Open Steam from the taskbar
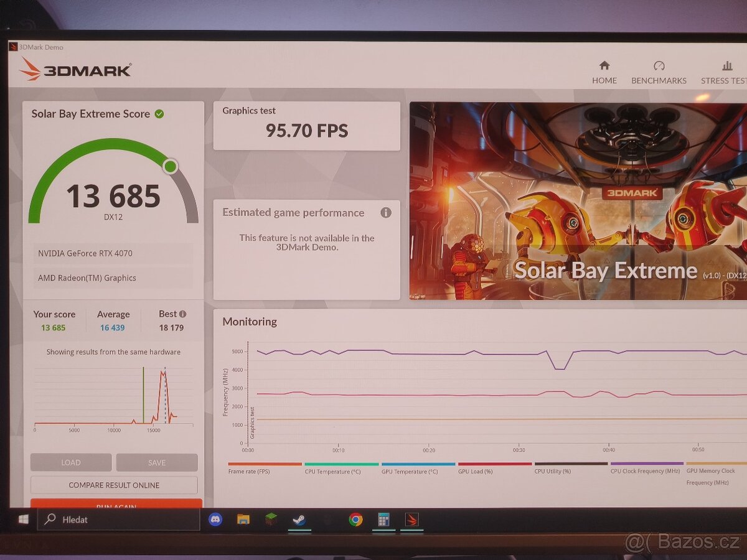747x560 pixels. 299,519
